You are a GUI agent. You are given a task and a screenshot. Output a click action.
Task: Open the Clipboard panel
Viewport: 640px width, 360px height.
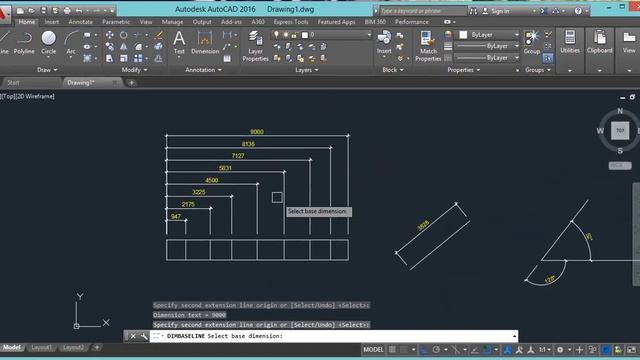click(x=600, y=42)
